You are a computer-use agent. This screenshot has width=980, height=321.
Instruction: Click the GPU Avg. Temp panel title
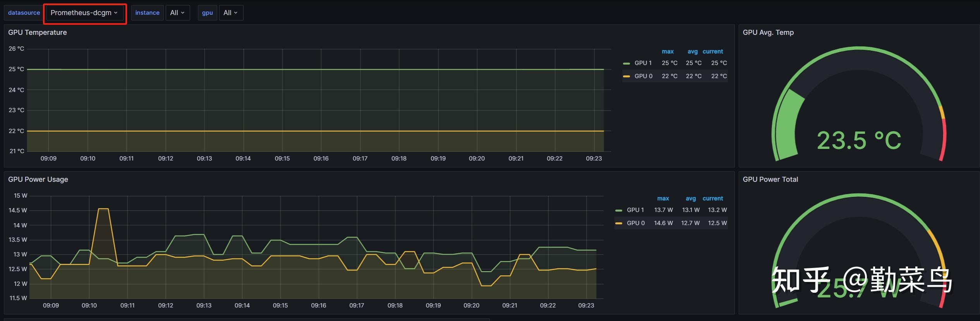click(x=768, y=32)
